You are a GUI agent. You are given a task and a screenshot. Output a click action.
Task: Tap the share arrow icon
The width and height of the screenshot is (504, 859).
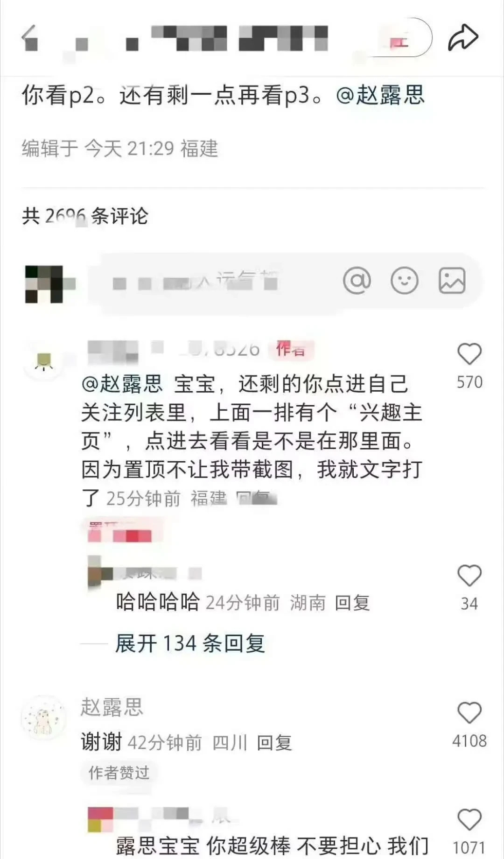pyautogui.click(x=463, y=37)
